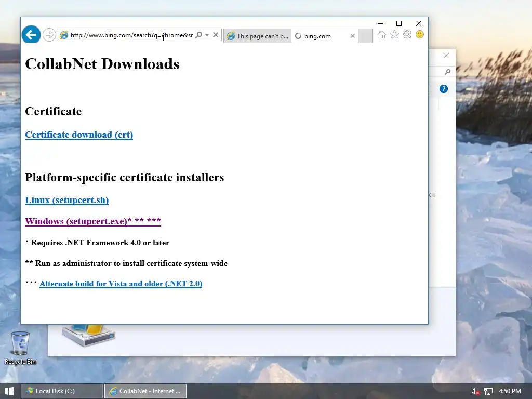
Task: Click the Home icon in IE
Action: (382, 35)
